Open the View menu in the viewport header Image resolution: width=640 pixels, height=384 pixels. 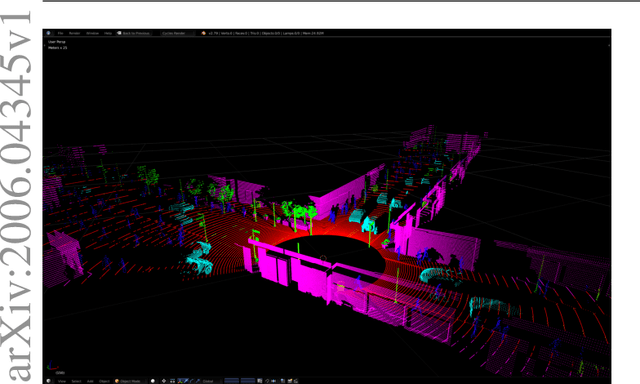[62, 381]
